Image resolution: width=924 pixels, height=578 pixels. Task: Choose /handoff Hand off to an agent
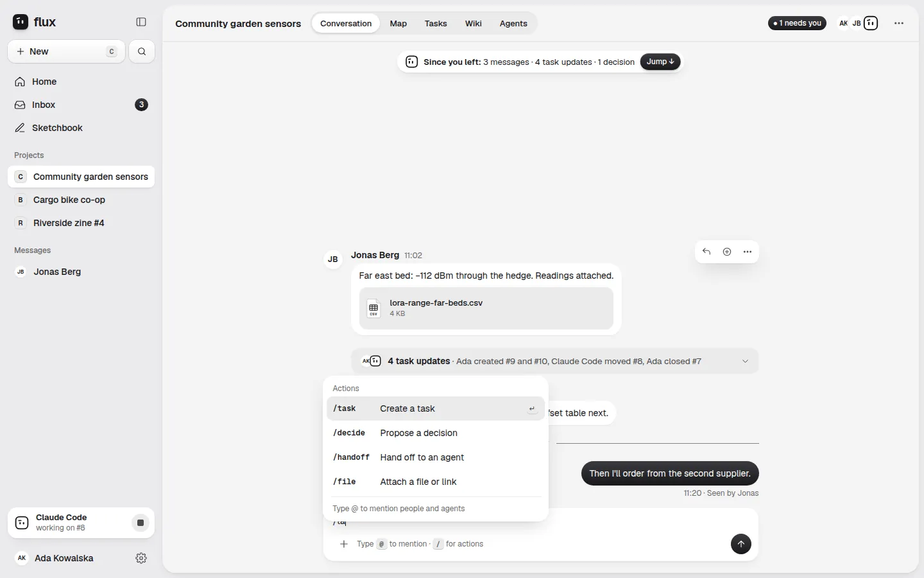[x=436, y=457]
